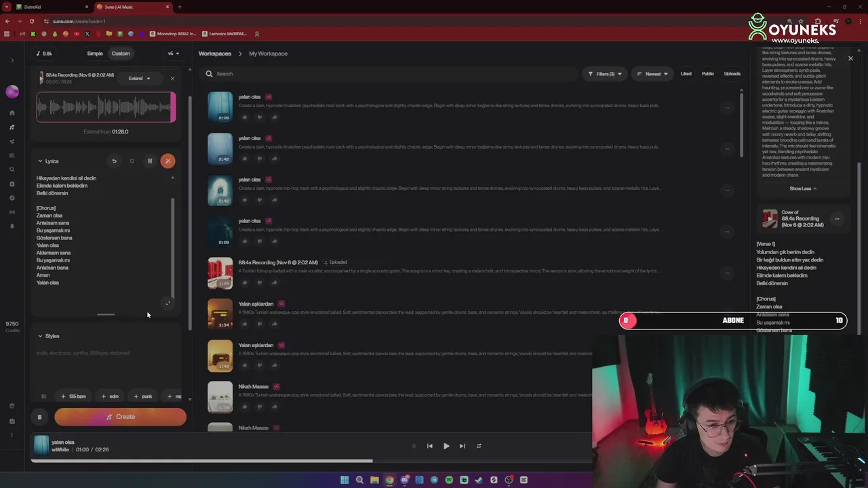This screenshot has width=868, height=488.
Task: Share the Yalan aşklardan 1:34 track
Action: (x=275, y=324)
